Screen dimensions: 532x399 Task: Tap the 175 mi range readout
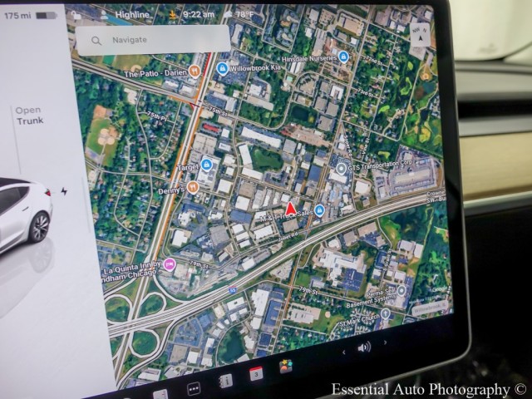click(x=17, y=15)
